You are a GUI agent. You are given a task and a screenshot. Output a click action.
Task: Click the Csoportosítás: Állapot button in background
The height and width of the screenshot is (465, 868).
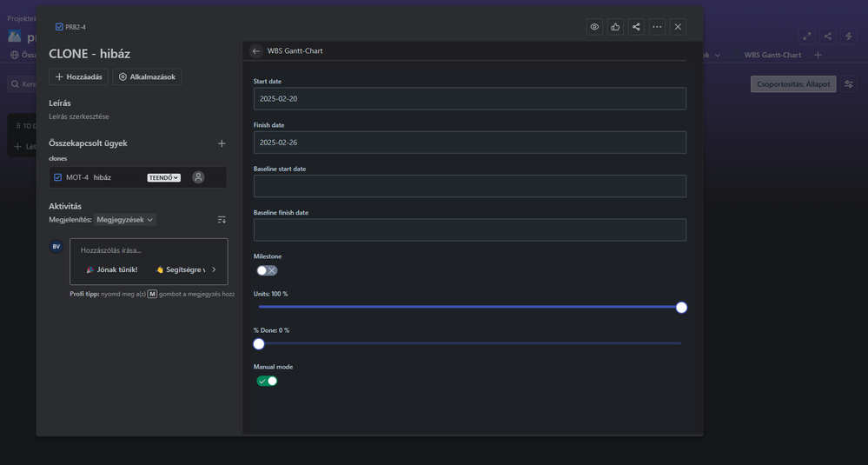pyautogui.click(x=793, y=84)
